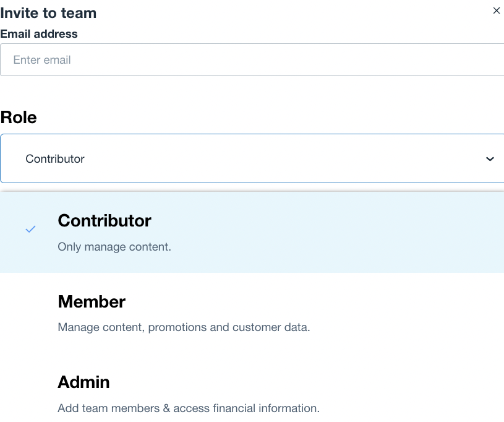Collapse the Role dropdown using its chevron arrow
The image size is (504, 422).
tap(490, 159)
